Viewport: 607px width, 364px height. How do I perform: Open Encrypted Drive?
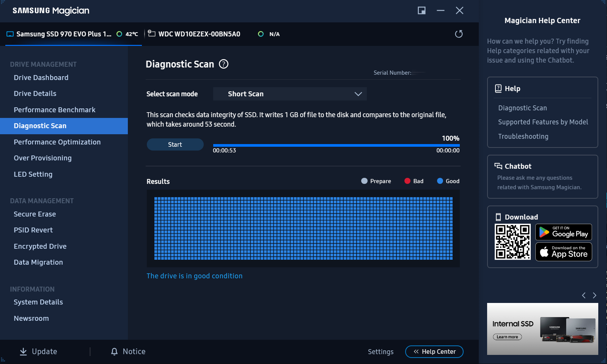[x=40, y=246]
